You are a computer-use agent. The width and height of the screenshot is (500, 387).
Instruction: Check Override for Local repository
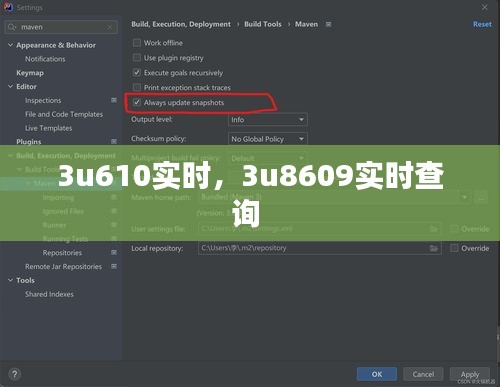(x=454, y=248)
